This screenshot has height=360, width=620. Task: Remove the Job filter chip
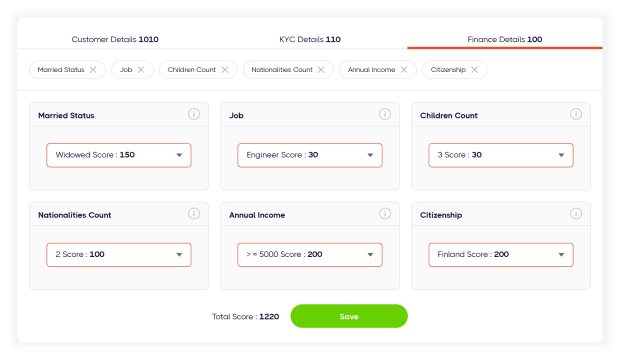141,70
